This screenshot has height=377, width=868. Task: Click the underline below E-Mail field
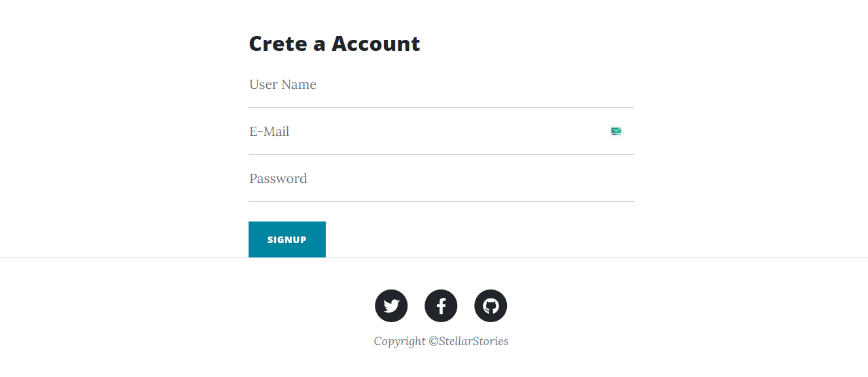[441, 154]
